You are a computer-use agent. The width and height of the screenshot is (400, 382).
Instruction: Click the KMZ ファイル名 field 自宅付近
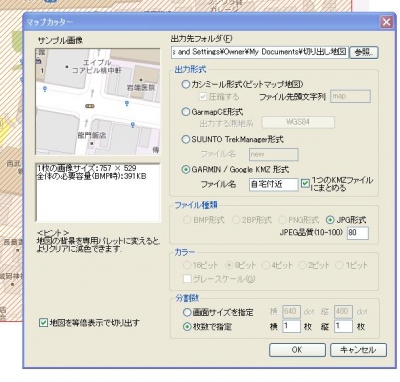pyautogui.click(x=273, y=184)
